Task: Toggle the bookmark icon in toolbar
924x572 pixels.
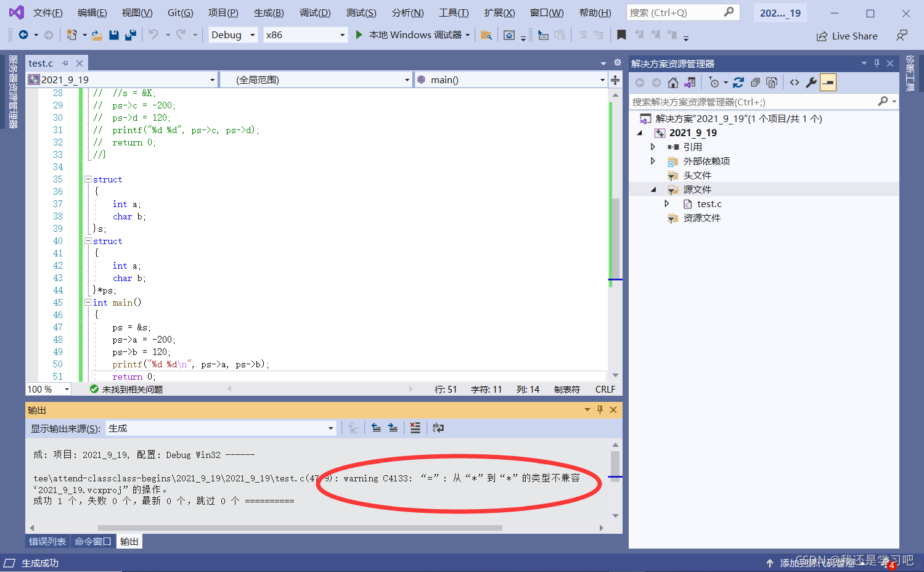Action: point(621,35)
